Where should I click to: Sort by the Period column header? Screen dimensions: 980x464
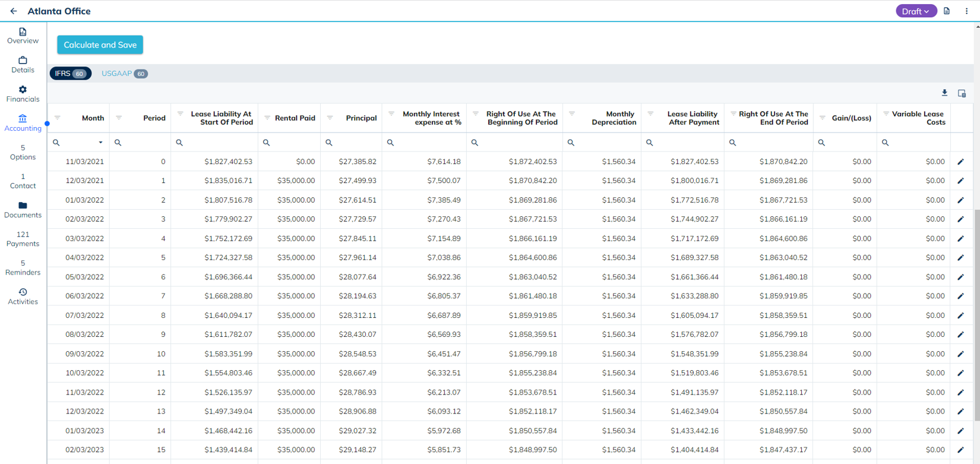pos(154,118)
